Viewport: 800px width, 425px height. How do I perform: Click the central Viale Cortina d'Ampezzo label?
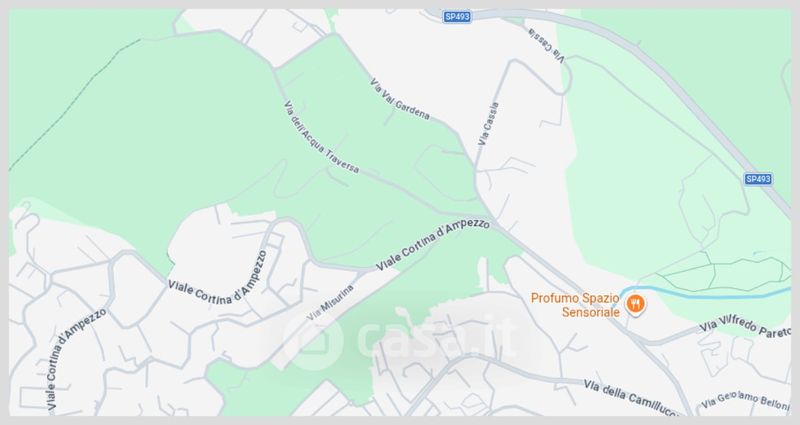tap(433, 245)
